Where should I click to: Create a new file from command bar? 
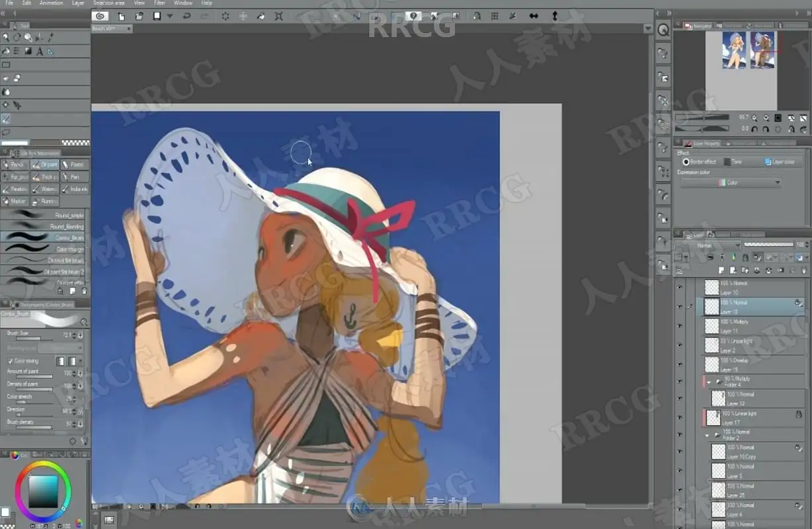coord(121,16)
